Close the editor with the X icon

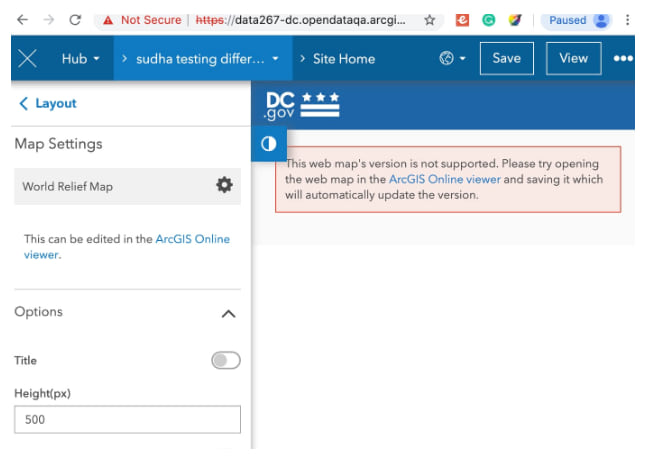point(27,58)
